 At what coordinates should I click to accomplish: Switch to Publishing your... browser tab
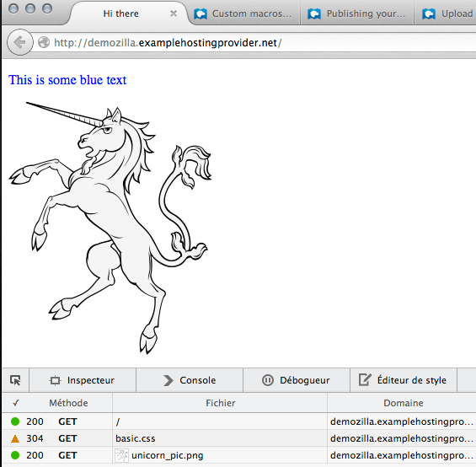click(x=357, y=13)
